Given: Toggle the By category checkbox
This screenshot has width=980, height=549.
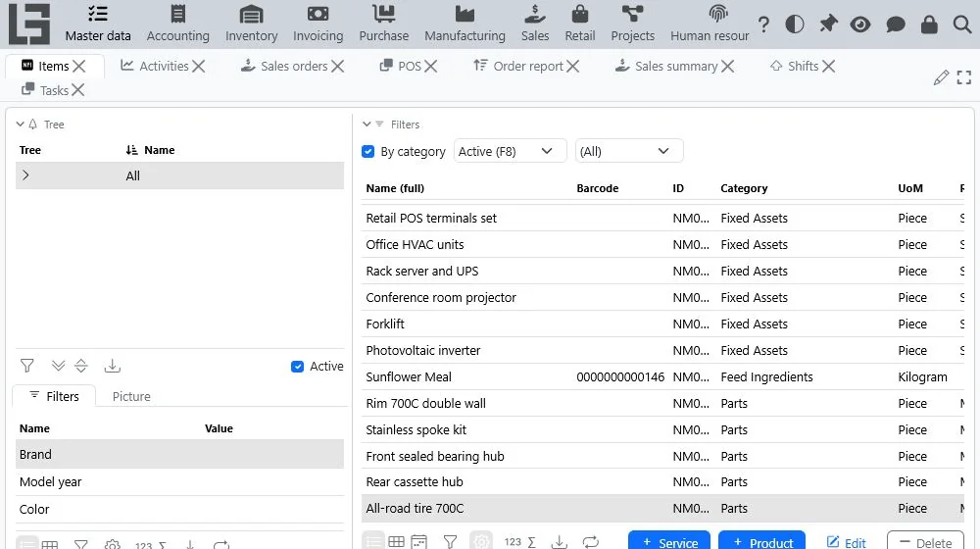Looking at the screenshot, I should pyautogui.click(x=368, y=151).
